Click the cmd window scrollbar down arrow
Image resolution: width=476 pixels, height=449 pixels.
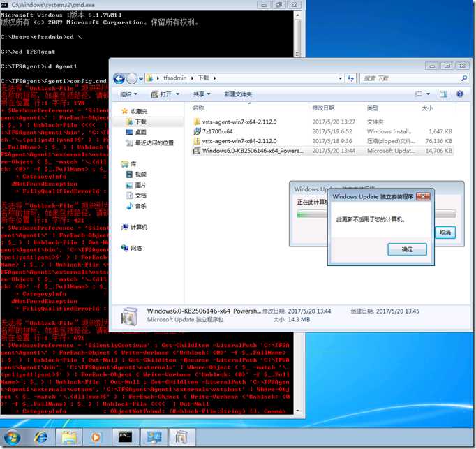click(297, 411)
